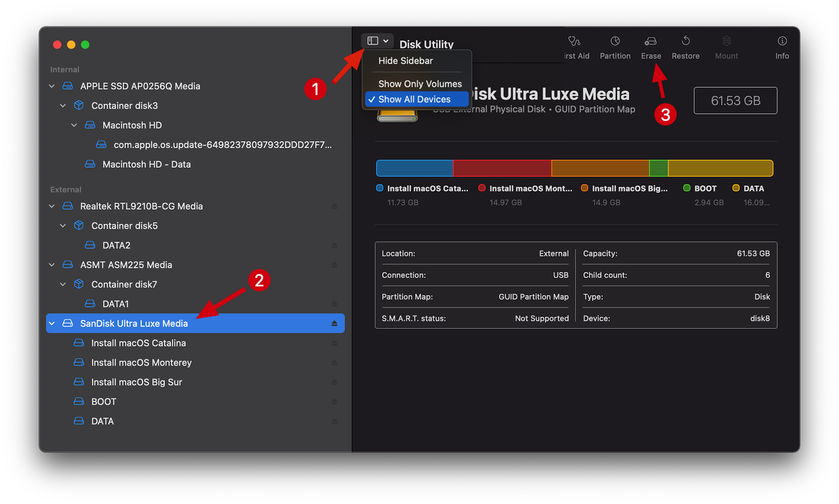
Task: Select the Install macOS Monterey volume
Action: pos(141,362)
